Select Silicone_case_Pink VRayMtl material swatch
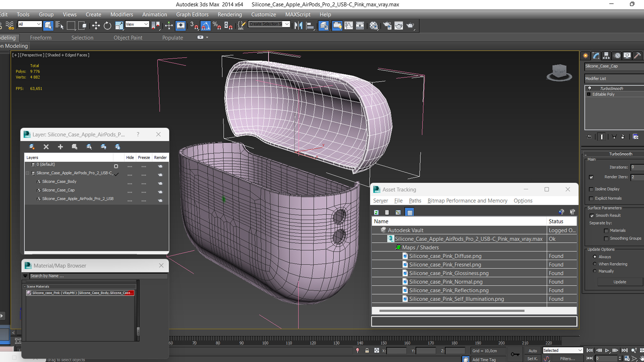This screenshot has height=362, width=644. click(x=29, y=293)
